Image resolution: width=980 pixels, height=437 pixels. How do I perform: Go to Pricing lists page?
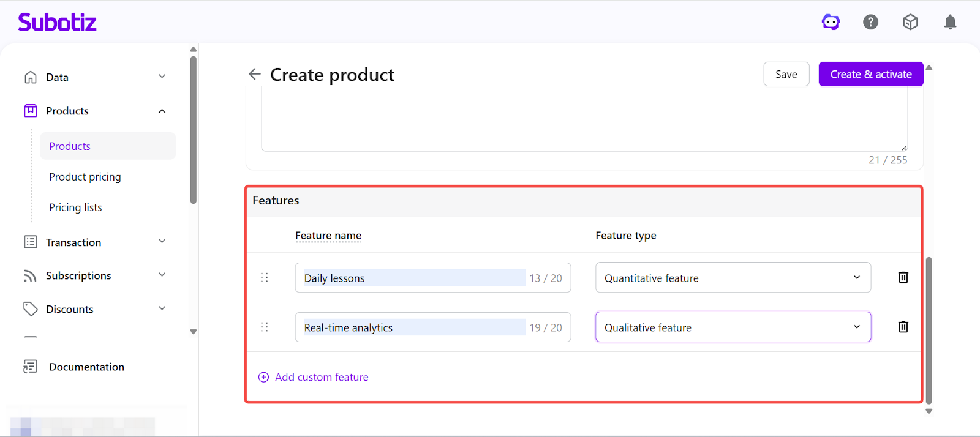click(x=75, y=207)
